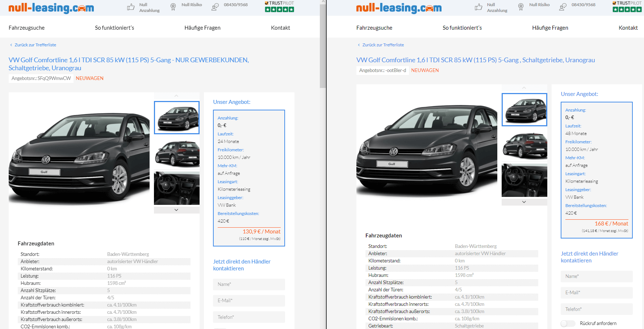Viewport: 644px width, 329px height.
Task: Click 48 Monate Laufzeit value in right window
Action: [x=576, y=134]
